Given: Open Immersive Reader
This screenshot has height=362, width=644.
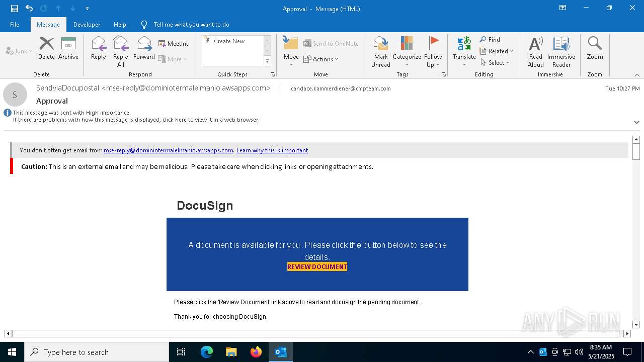Looking at the screenshot, I should (561, 51).
